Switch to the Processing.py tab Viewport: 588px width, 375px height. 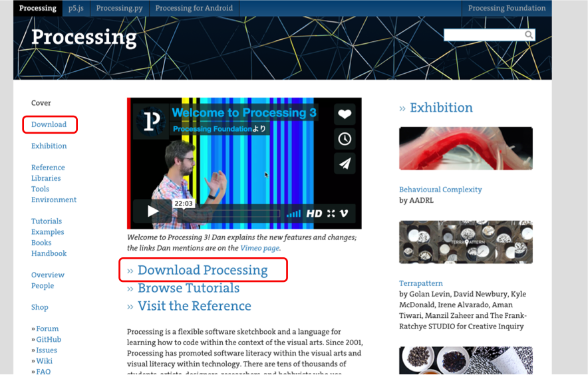(119, 8)
